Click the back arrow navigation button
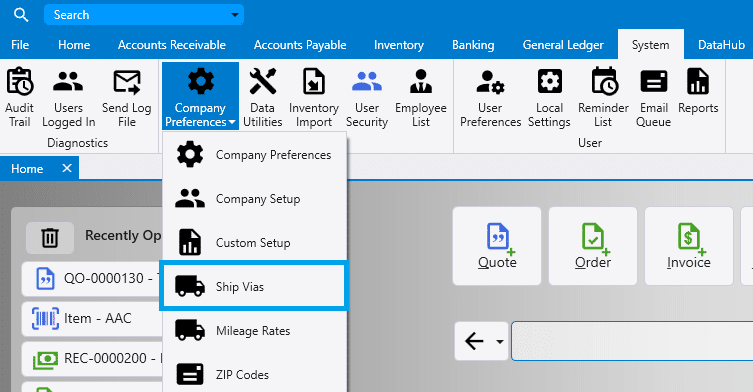 tap(474, 342)
